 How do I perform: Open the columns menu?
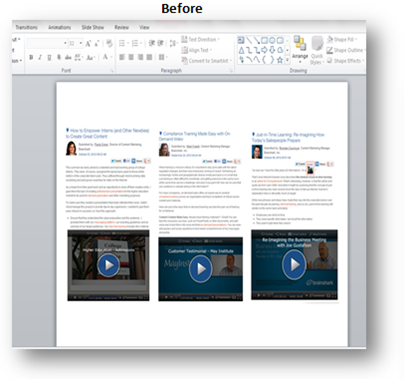162,57
